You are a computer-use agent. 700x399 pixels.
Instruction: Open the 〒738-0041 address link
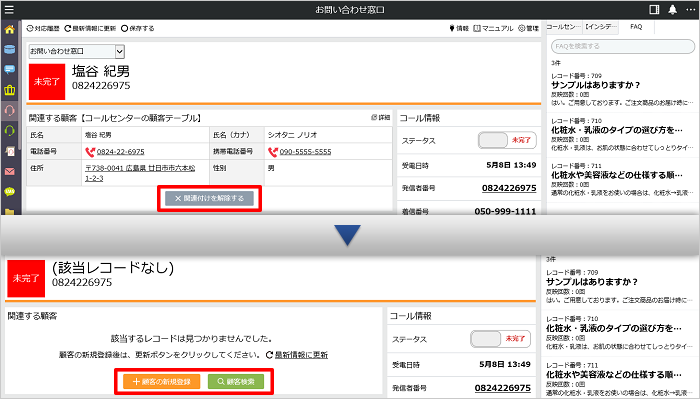click(x=140, y=173)
